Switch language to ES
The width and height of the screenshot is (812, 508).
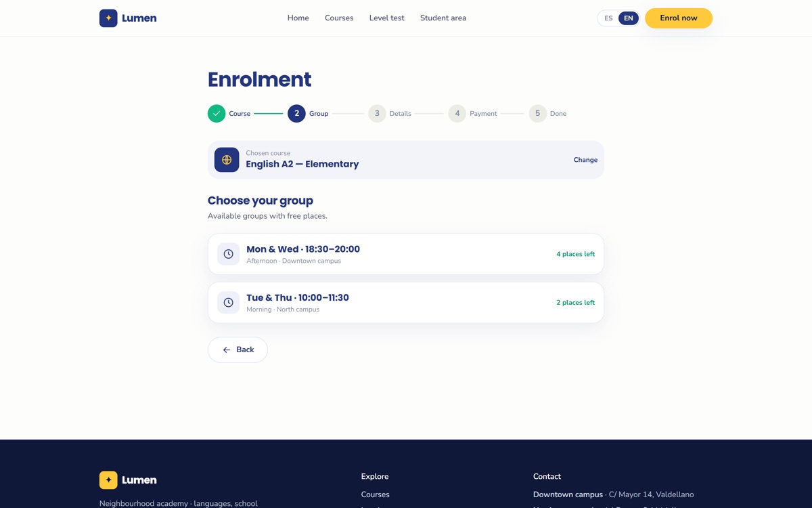[608, 18]
